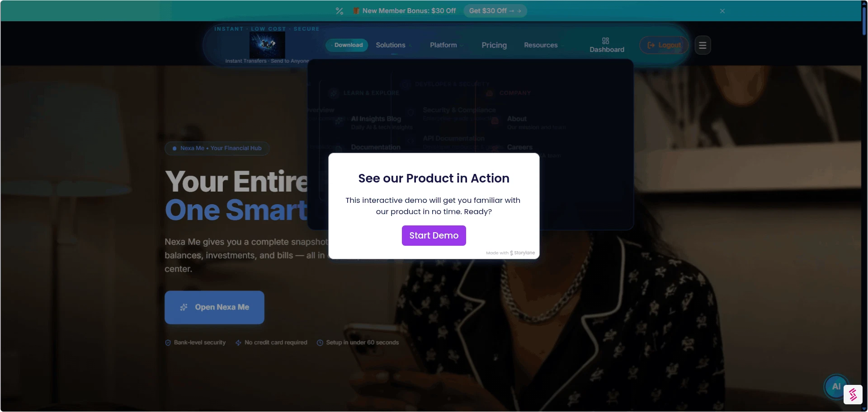Expand the Solutions dropdown menu
Screen dimensions: 868x412
pos(393,45)
